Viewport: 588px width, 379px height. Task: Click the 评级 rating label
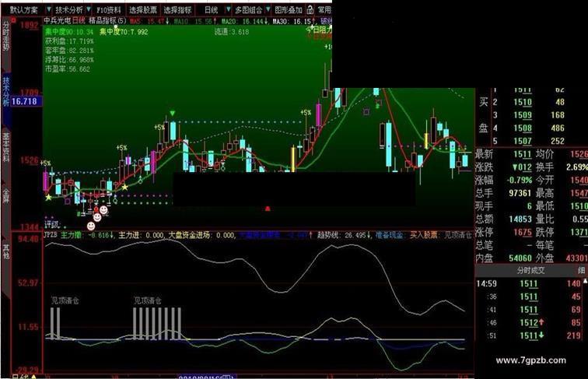pos(52,225)
